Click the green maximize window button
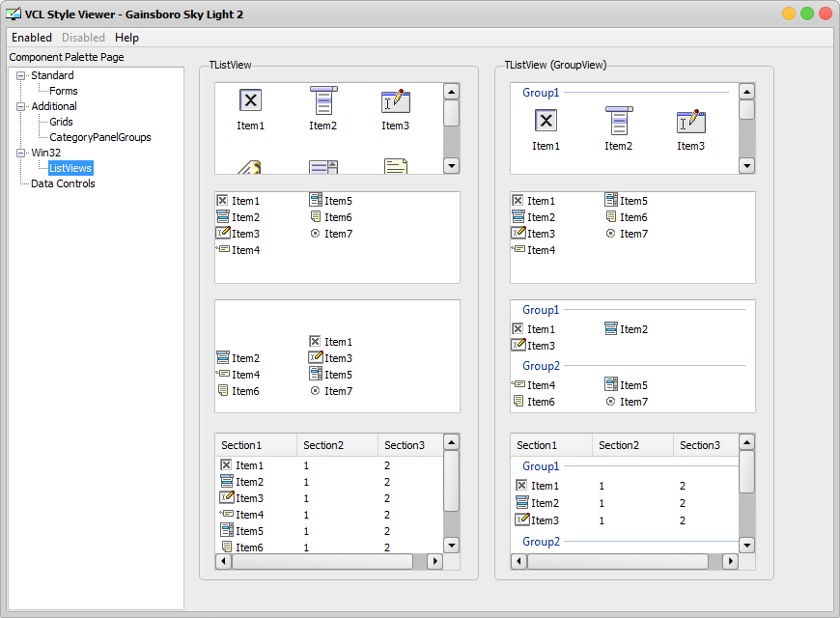This screenshot has height=618, width=840. pos(807,14)
